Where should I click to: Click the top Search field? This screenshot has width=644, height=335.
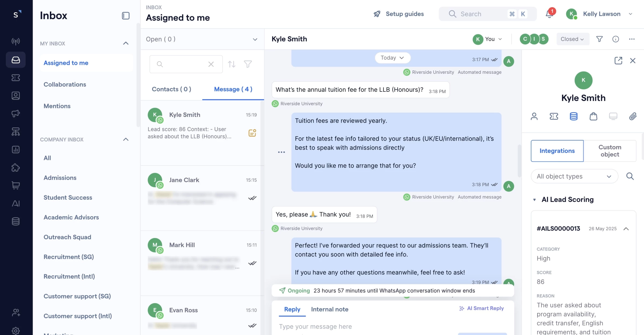coord(488,14)
